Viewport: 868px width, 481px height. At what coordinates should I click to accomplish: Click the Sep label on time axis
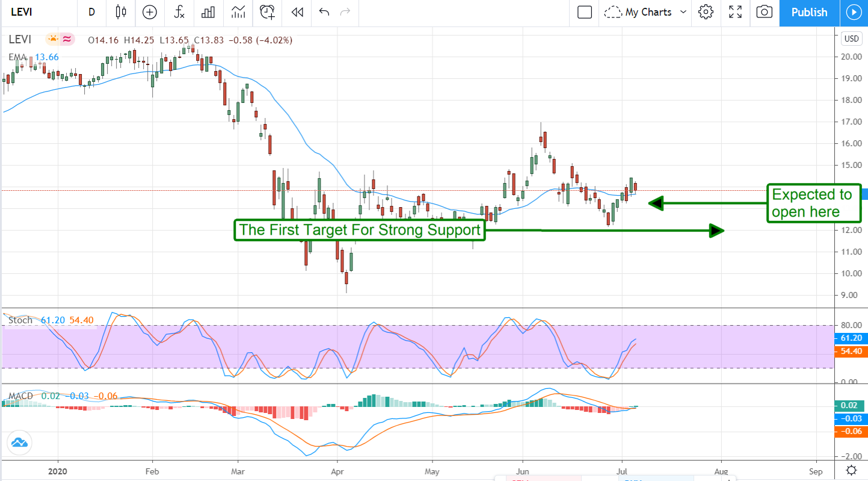click(816, 470)
